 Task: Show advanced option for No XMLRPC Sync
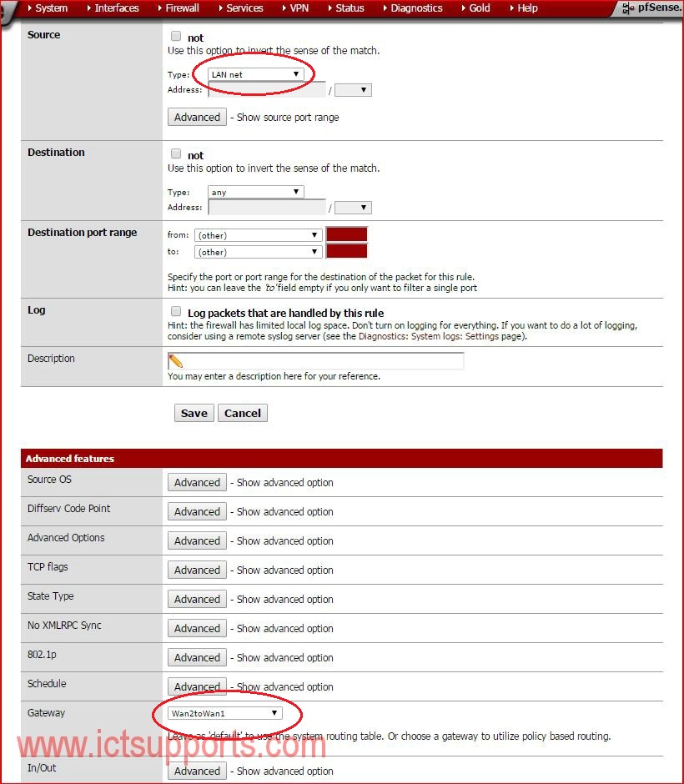pos(197,628)
